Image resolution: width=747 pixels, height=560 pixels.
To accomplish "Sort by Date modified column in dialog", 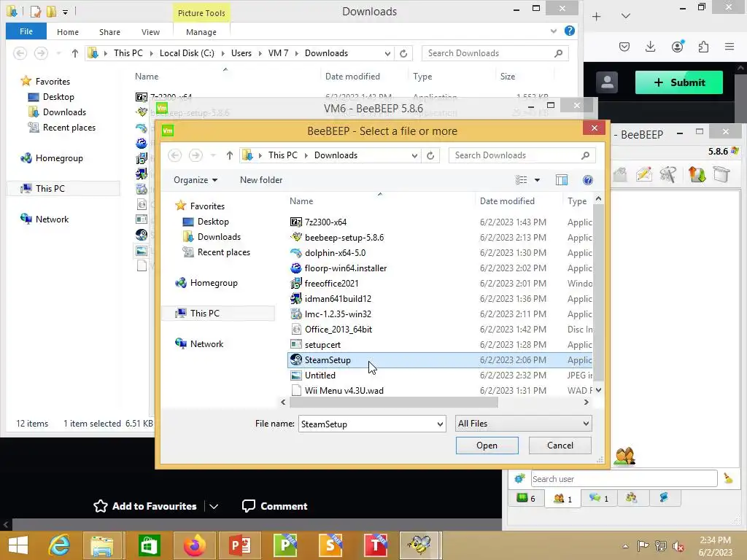I will click(507, 201).
